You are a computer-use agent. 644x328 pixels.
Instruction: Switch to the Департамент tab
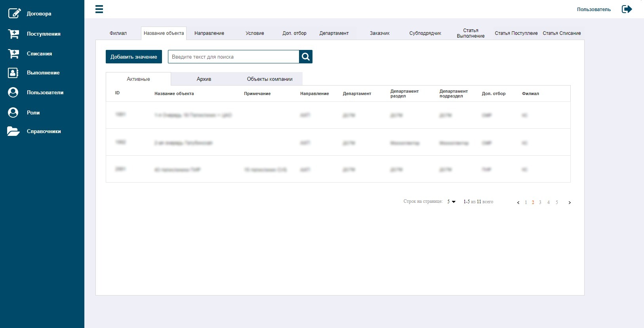coord(334,33)
